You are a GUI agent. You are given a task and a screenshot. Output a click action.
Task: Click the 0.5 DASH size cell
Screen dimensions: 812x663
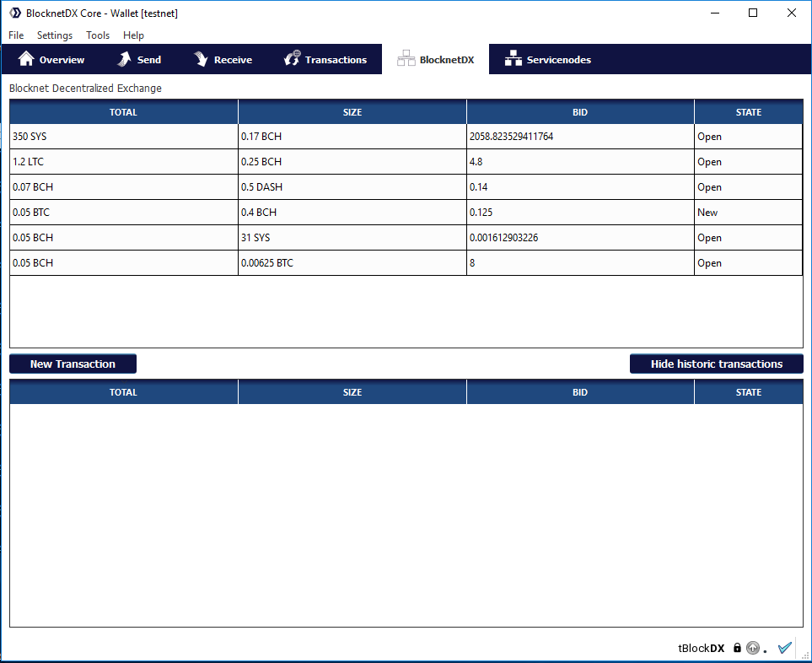(x=352, y=187)
